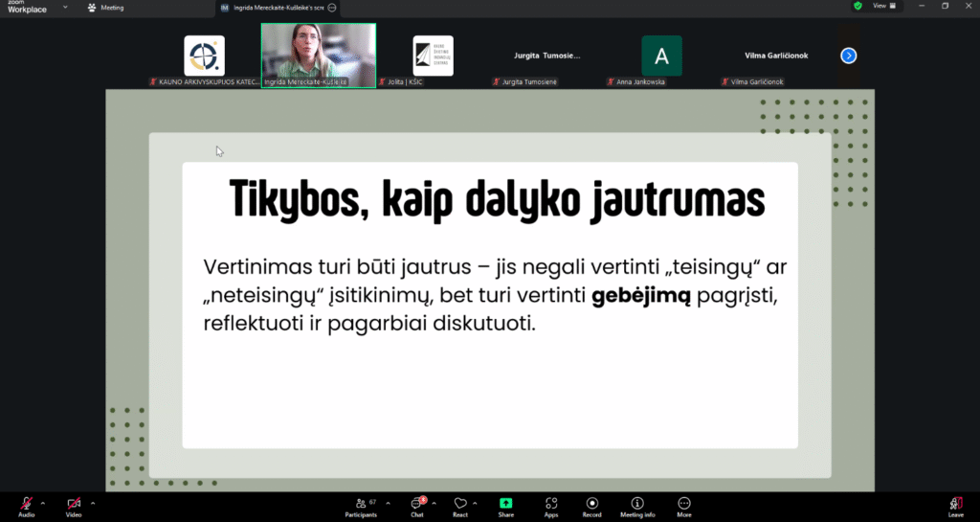Screen dimensions: 980x522
Task: Show next participants with blue arrow
Action: click(x=848, y=56)
